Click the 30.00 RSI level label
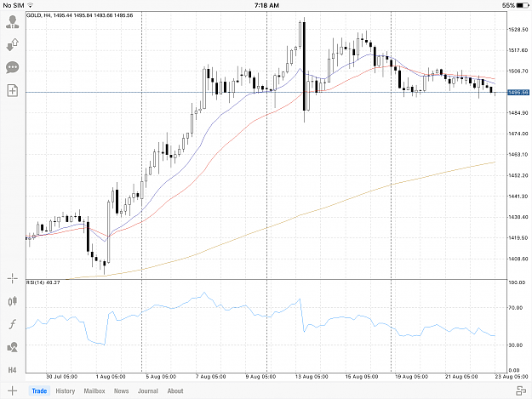The width and height of the screenshot is (532, 399). (x=516, y=345)
